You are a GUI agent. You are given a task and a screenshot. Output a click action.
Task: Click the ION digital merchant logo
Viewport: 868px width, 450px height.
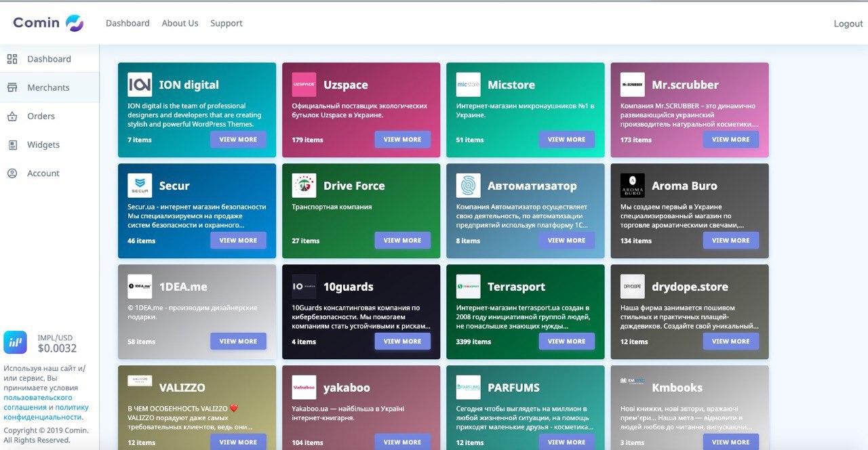click(x=140, y=85)
